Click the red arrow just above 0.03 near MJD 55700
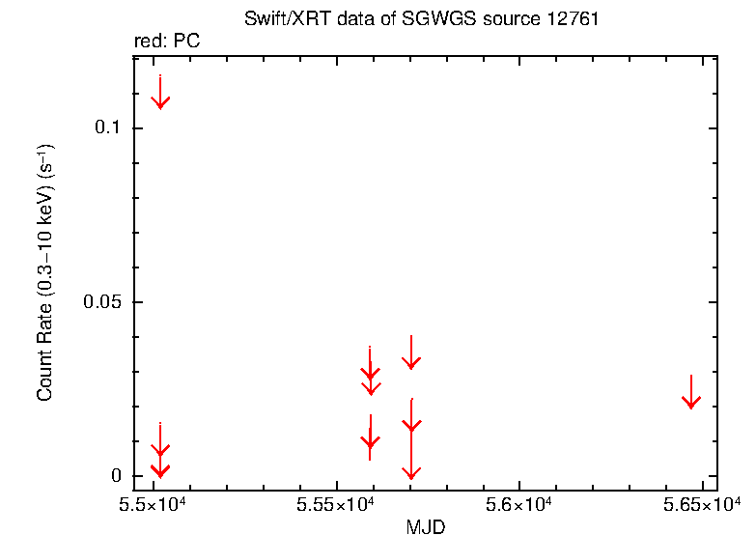 pos(411,361)
